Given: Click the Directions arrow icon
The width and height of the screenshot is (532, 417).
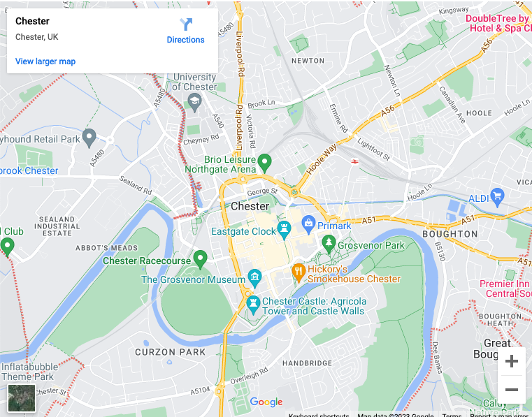Looking at the screenshot, I should click(x=186, y=24).
